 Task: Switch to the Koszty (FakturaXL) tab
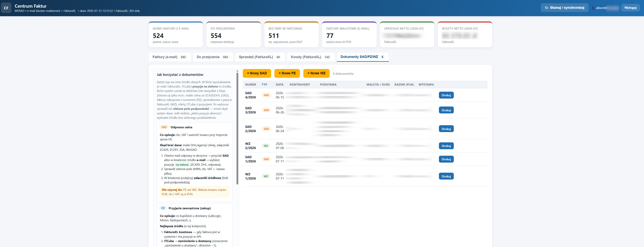pos(311,57)
